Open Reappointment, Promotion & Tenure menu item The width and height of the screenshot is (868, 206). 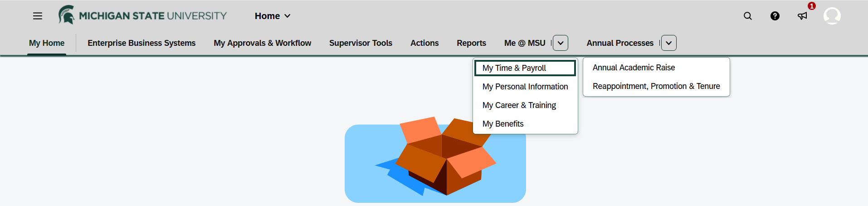656,86
